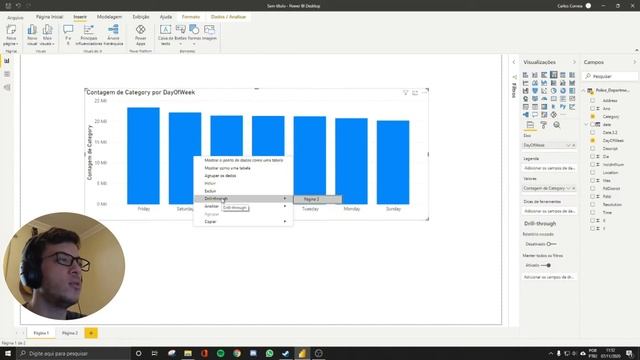Check the Location field checkbox
640x360 pixels.
pyautogui.click(x=593, y=172)
